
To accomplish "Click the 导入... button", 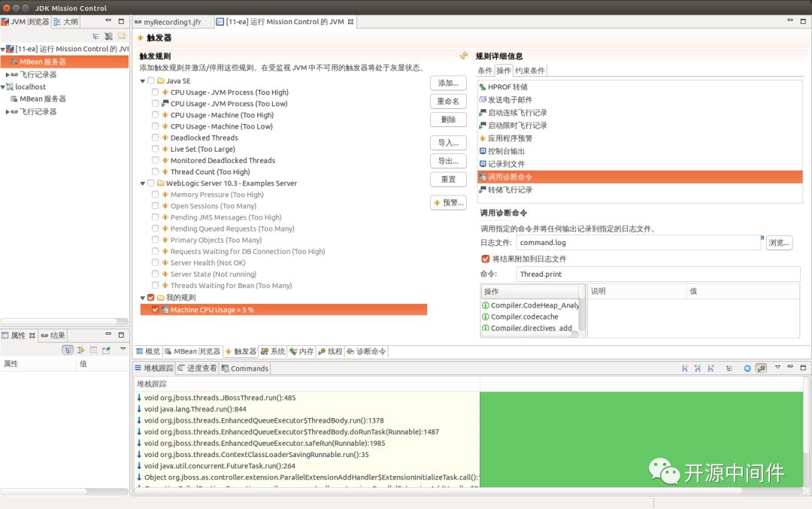I will 448,142.
